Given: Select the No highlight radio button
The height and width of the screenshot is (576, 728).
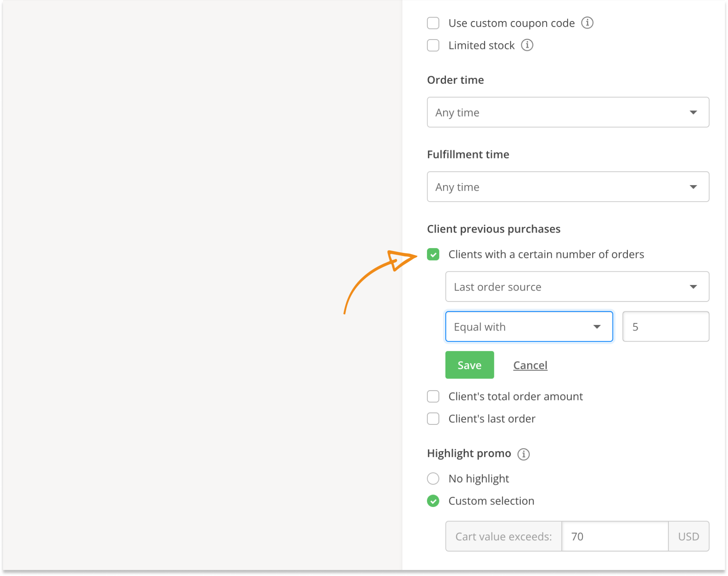Looking at the screenshot, I should pos(433,478).
